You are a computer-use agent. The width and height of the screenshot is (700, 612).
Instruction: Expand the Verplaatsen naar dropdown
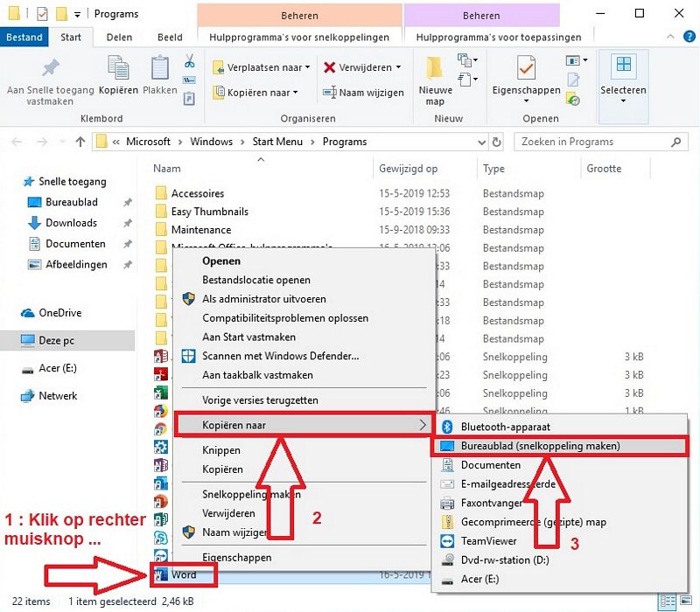click(308, 67)
